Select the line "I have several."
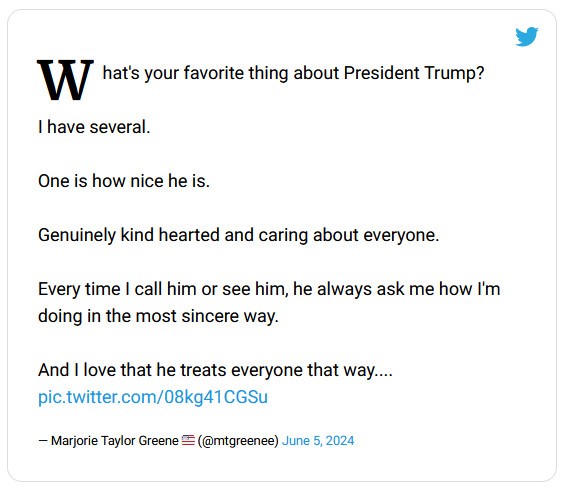 (x=94, y=127)
